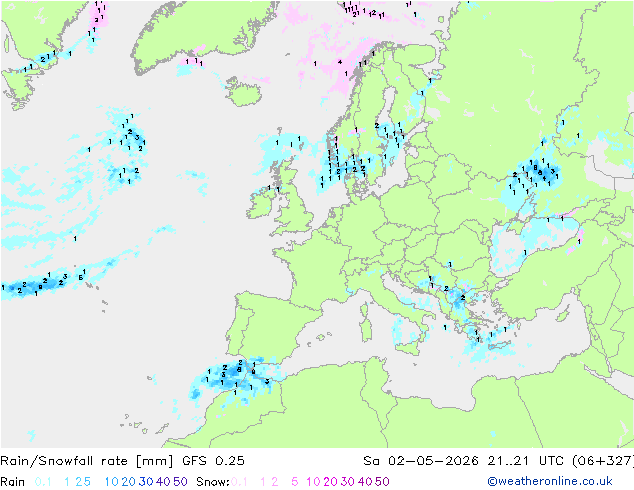The height and width of the screenshot is (490, 634).
Task: Select the snow legend value 10
Action: [313, 482]
